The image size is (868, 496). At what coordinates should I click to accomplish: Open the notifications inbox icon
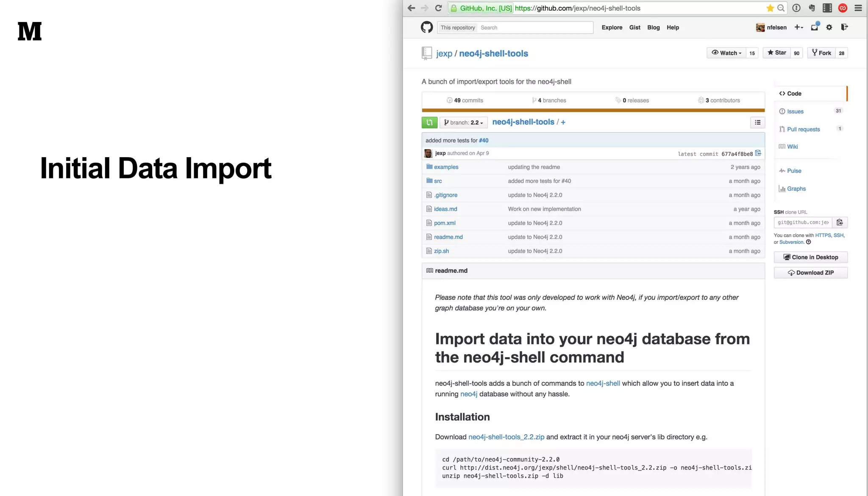tap(815, 27)
